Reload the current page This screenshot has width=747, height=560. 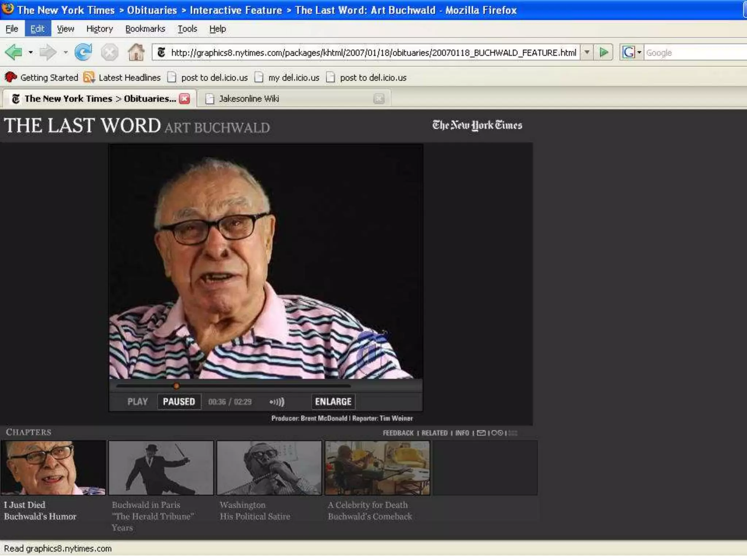point(83,52)
